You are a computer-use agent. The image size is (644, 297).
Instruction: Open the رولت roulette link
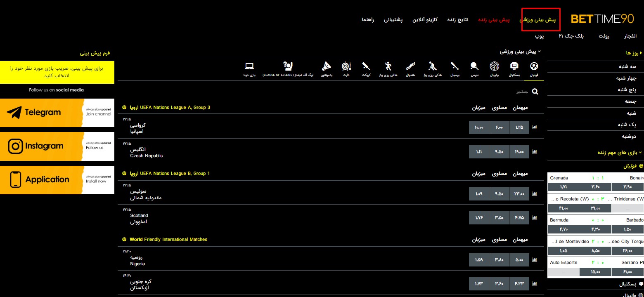[604, 36]
